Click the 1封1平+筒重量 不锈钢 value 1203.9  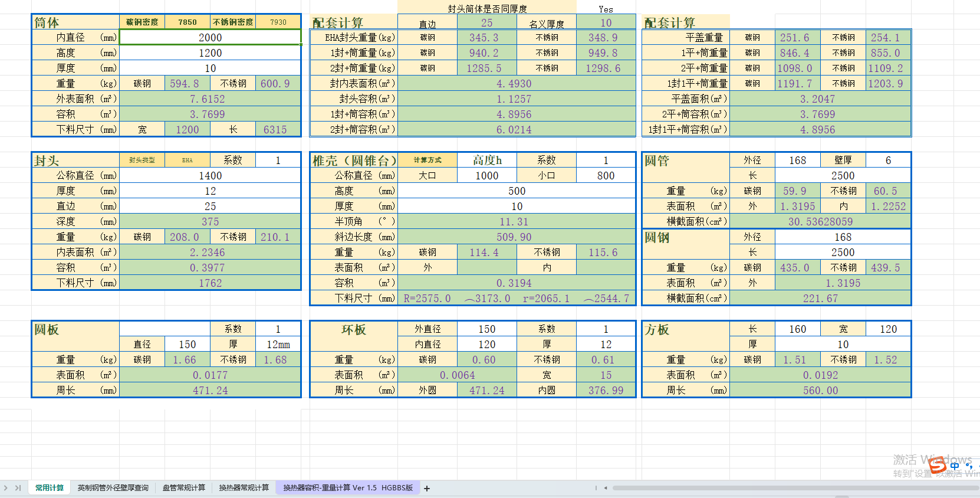(x=888, y=83)
